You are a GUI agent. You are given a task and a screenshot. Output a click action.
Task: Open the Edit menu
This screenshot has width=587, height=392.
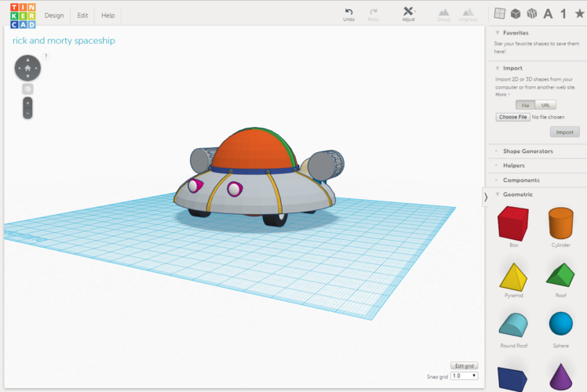82,16
